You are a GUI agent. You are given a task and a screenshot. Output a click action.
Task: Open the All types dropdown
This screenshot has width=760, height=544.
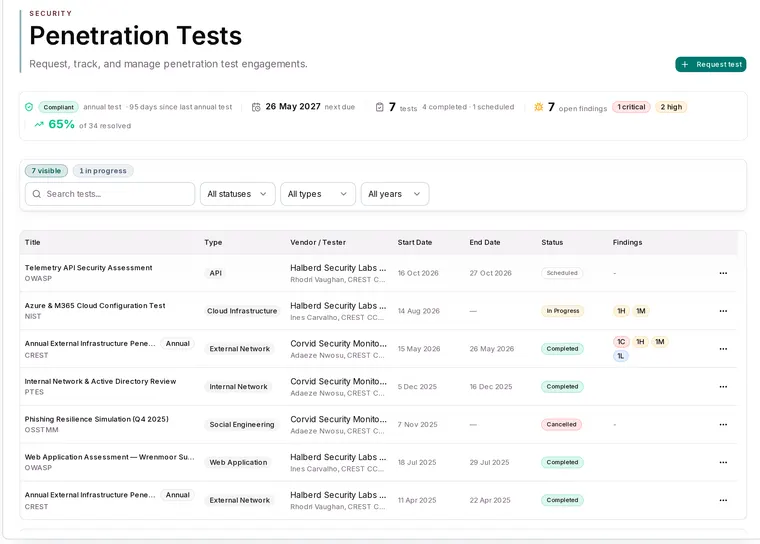point(318,194)
